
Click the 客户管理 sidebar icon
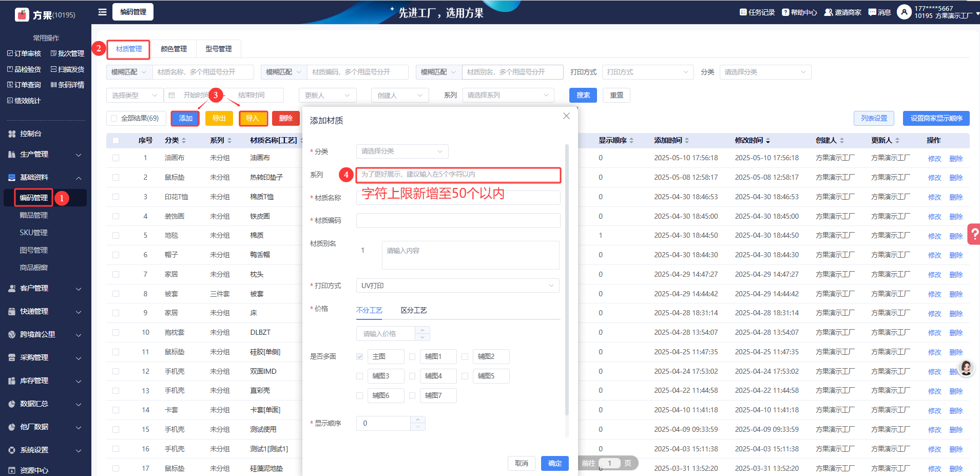click(12, 289)
